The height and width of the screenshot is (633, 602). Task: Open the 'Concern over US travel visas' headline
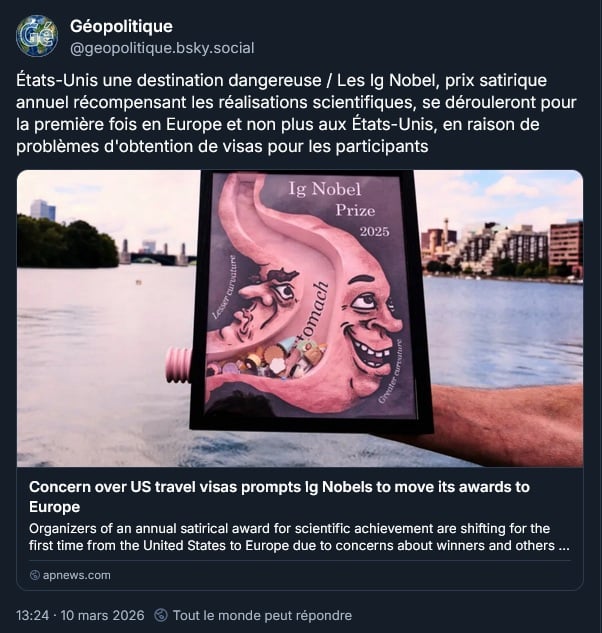tap(279, 497)
